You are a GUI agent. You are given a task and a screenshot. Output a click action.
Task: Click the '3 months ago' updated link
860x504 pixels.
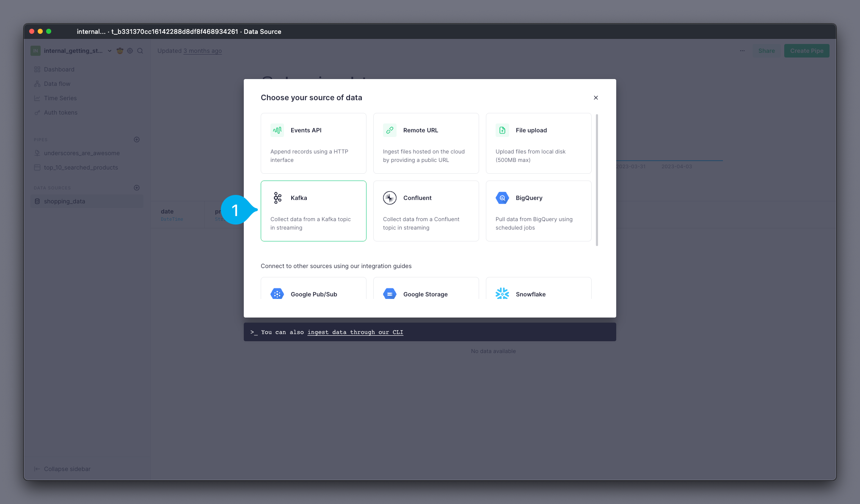pos(202,51)
